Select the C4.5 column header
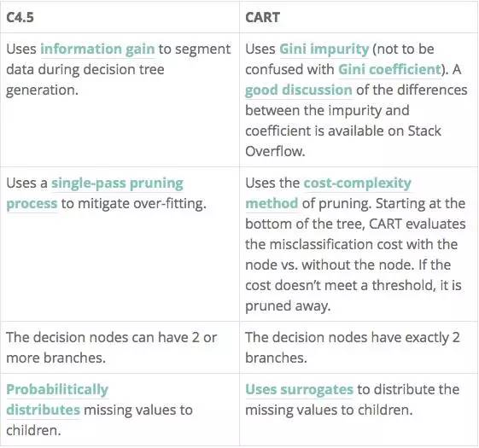This screenshot has width=479, height=448. [x=20, y=17]
